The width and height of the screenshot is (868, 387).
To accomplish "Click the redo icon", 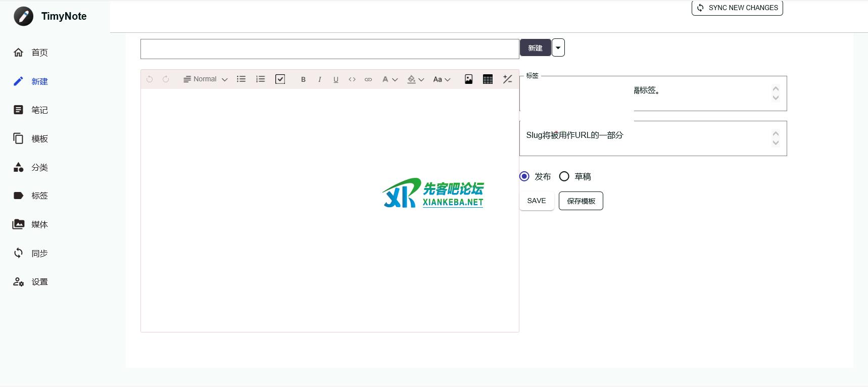I will 166,79.
